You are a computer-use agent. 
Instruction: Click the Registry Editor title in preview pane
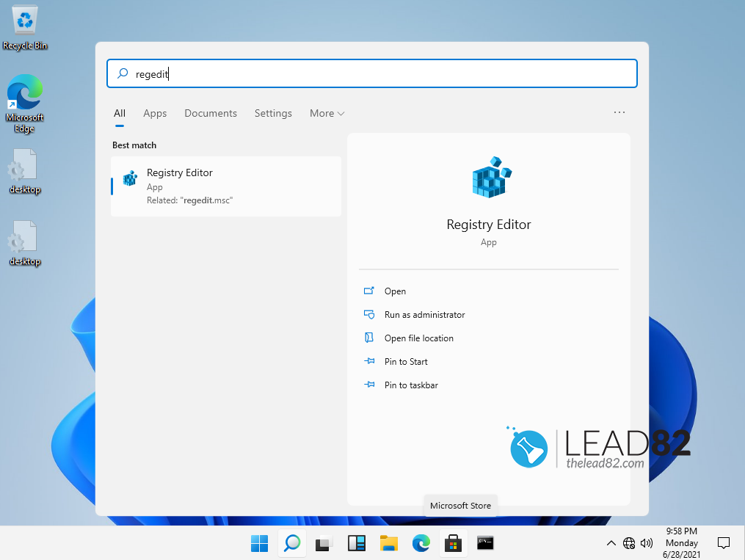pyautogui.click(x=488, y=225)
